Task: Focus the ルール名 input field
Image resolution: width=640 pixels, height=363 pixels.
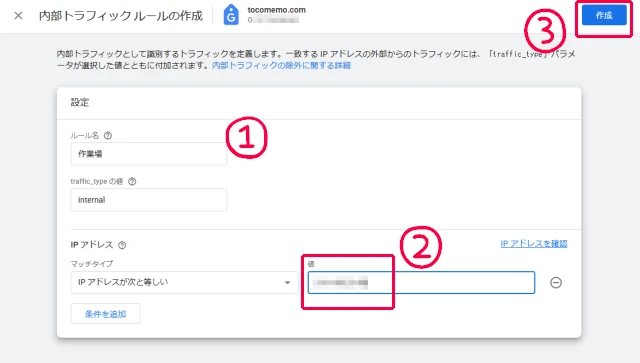Action: [149, 154]
